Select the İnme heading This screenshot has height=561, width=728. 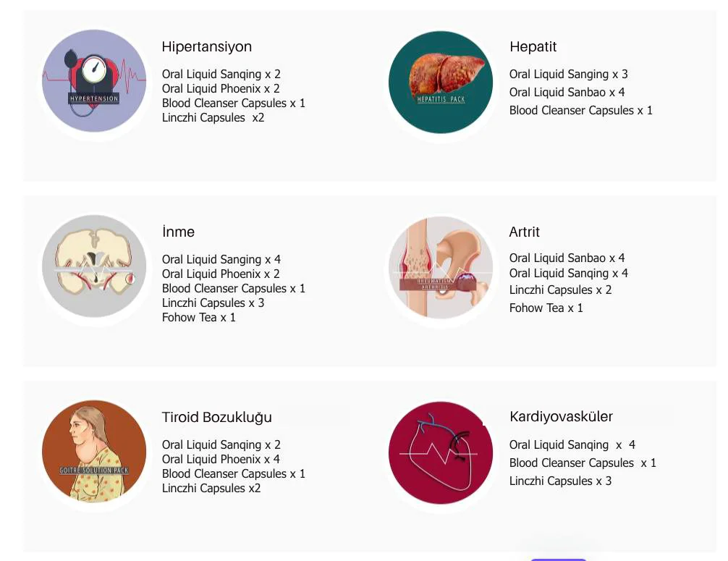pos(179,232)
